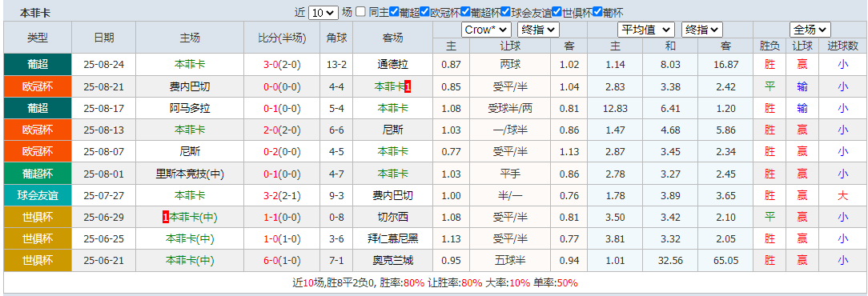Open the 全场 dropdown
Image resolution: width=868 pixels, height=296 pixels.
(810, 30)
